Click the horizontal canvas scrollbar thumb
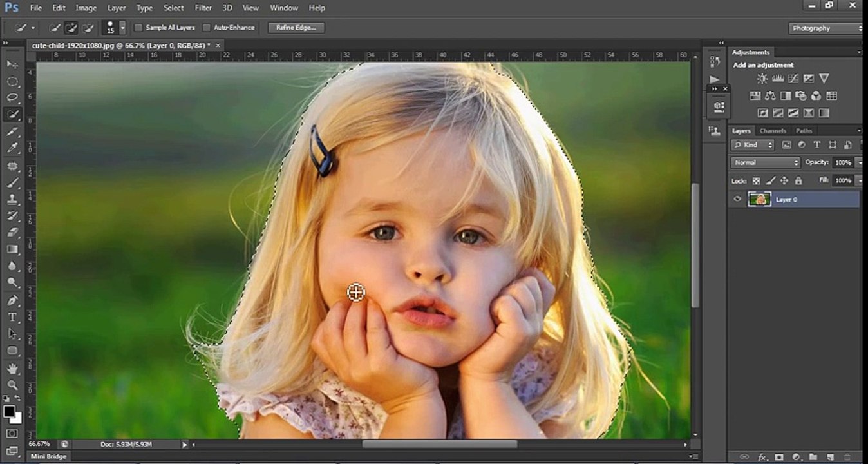The image size is (868, 464). (439, 444)
